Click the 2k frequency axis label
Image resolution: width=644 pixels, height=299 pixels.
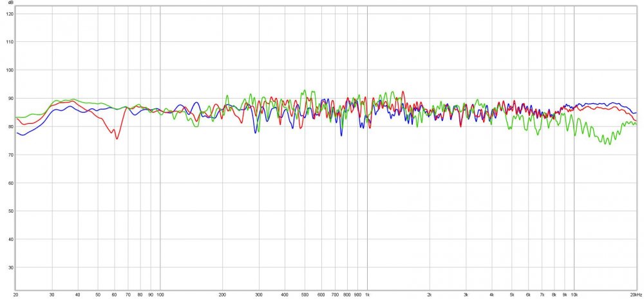click(430, 295)
